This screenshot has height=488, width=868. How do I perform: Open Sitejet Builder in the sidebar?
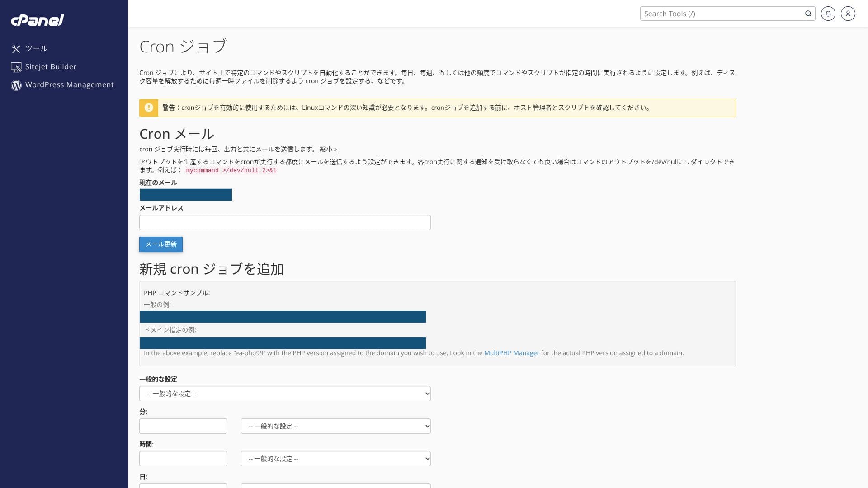pyautogui.click(x=51, y=66)
